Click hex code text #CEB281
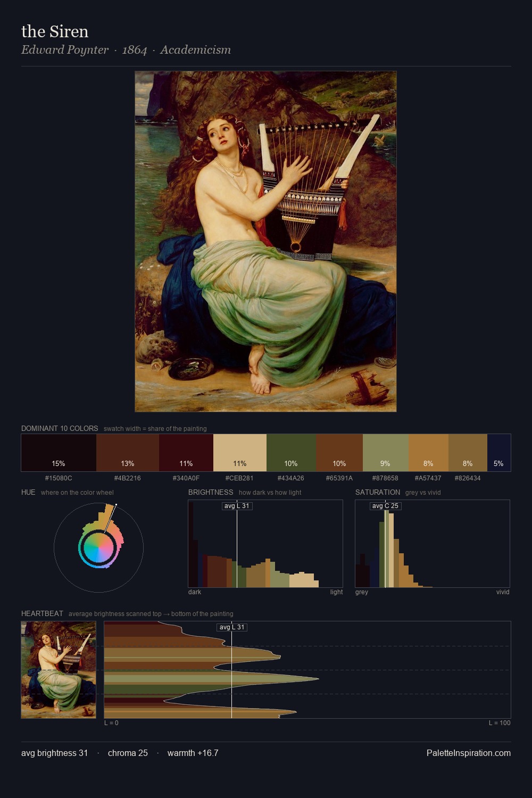The height and width of the screenshot is (798, 532). pos(239,478)
